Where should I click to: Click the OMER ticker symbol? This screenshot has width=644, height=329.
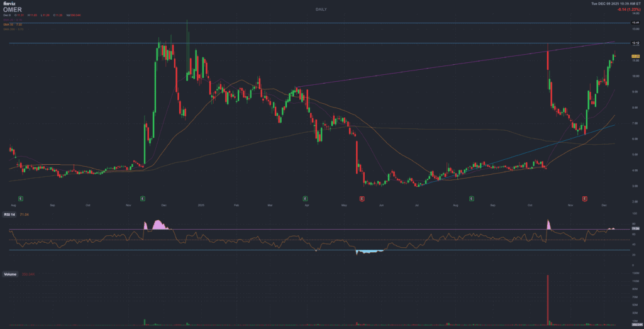12,10
